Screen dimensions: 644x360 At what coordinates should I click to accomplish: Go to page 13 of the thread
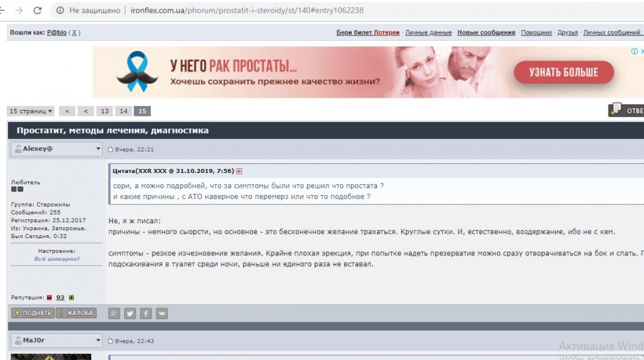[x=105, y=111]
